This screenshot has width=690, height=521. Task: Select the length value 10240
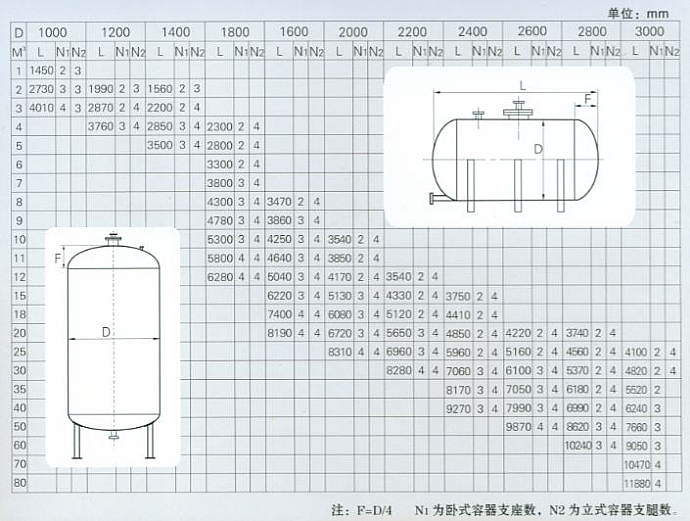(578, 446)
